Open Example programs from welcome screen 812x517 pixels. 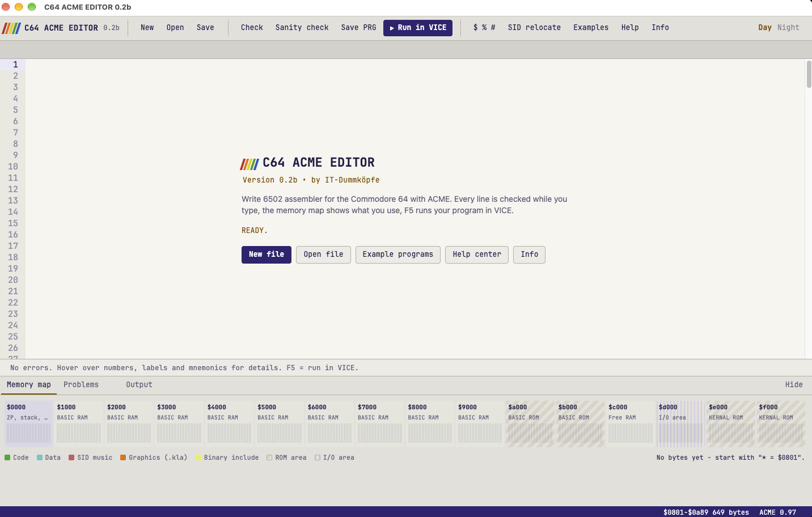(398, 255)
